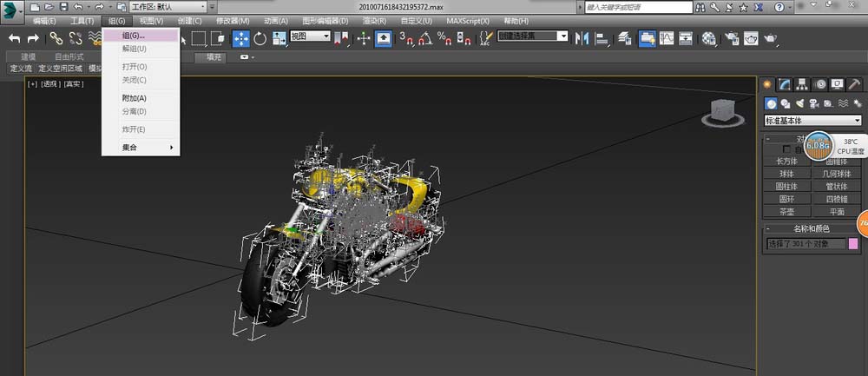Click the 几何球体 geosphere button
The image size is (868, 376).
836,173
